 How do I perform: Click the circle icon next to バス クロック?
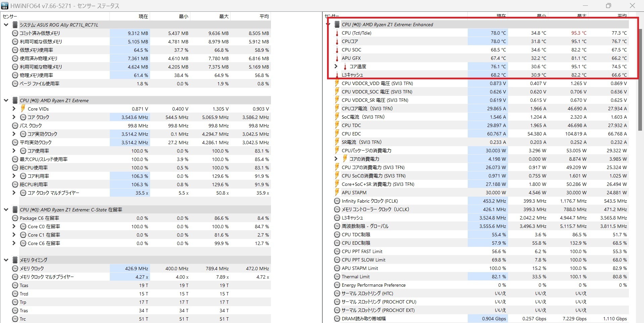15,126
